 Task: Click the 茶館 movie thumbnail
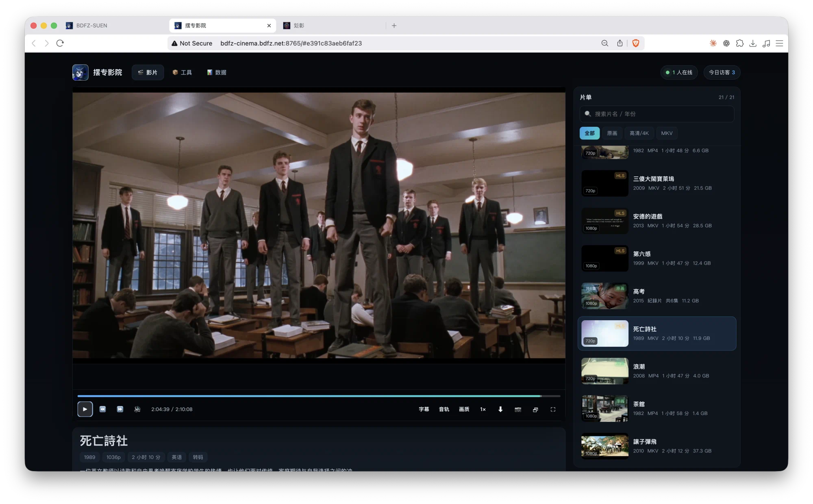click(605, 408)
